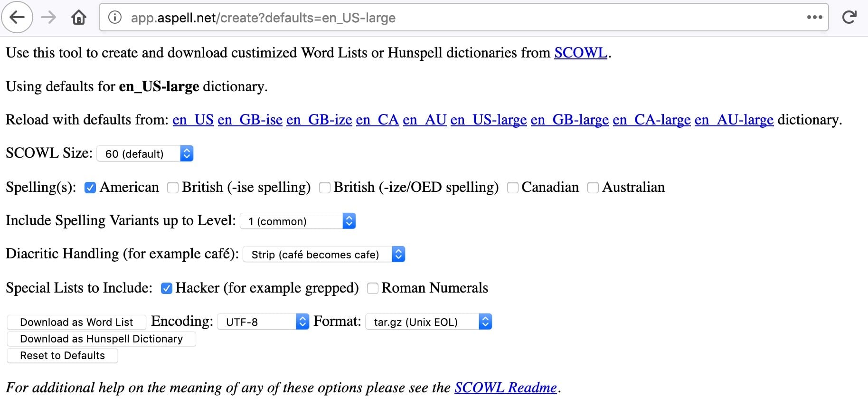Enable Roman Numerals special list
The width and height of the screenshot is (868, 417).
coord(373,288)
